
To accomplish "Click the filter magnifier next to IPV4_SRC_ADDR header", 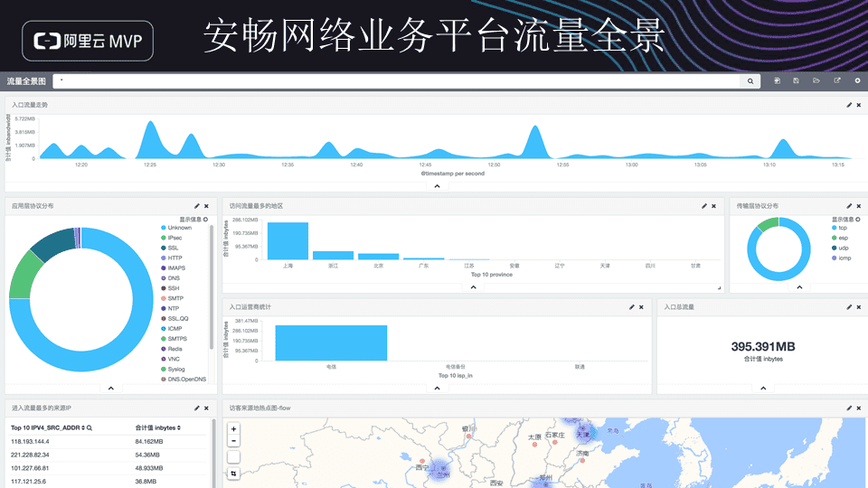I will point(90,427).
